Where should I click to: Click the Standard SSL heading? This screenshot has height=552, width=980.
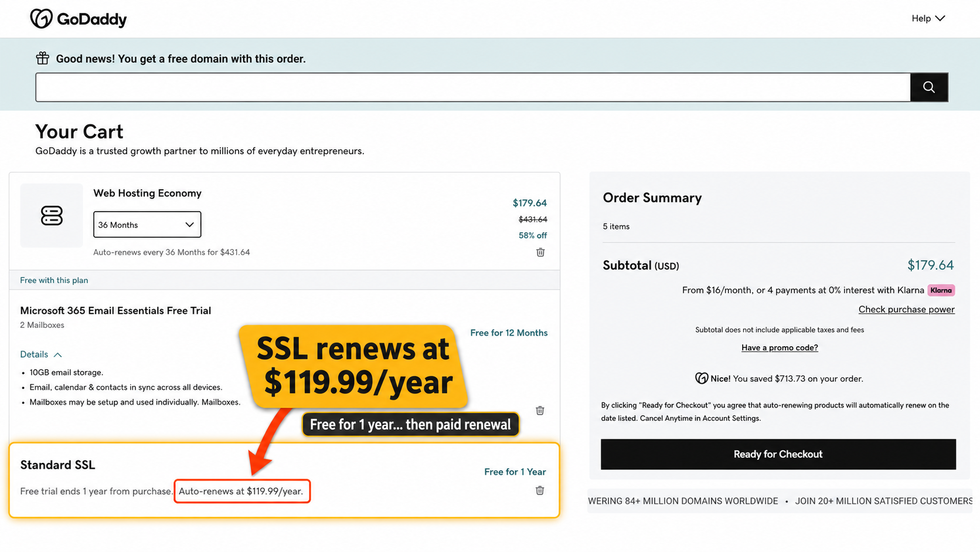(x=57, y=465)
